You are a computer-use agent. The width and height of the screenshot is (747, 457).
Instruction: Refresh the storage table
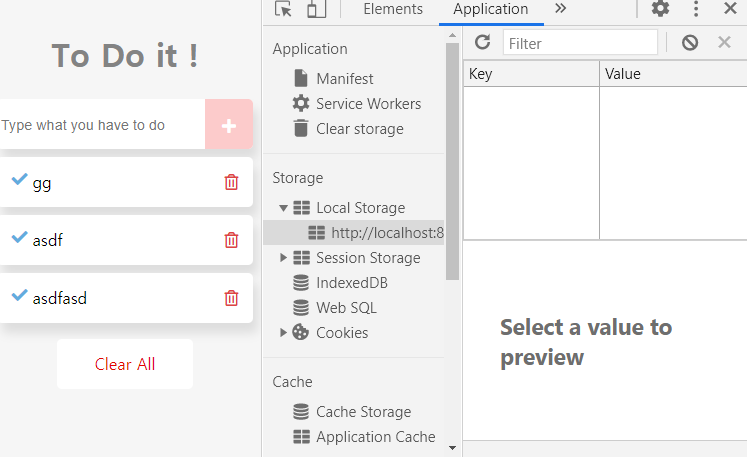483,42
